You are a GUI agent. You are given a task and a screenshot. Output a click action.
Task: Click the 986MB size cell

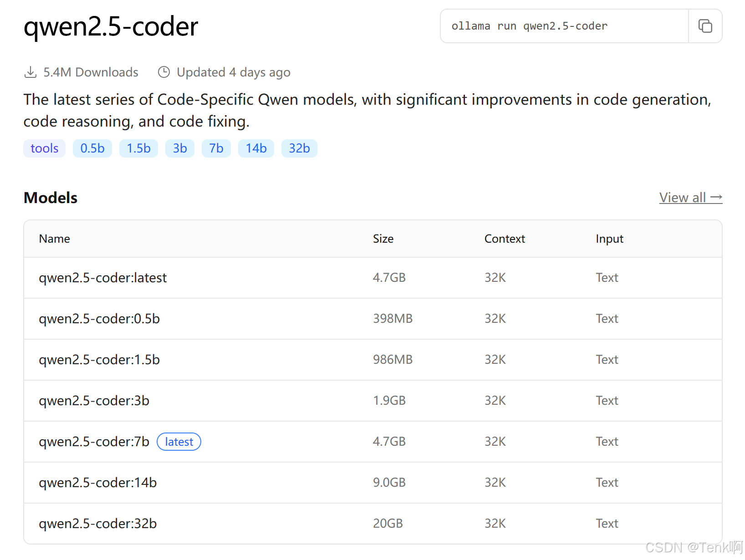(x=393, y=360)
